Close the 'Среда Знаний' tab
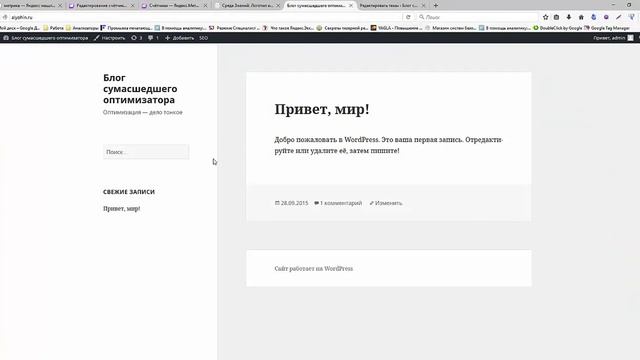This screenshot has height=360, width=640. [x=278, y=6]
